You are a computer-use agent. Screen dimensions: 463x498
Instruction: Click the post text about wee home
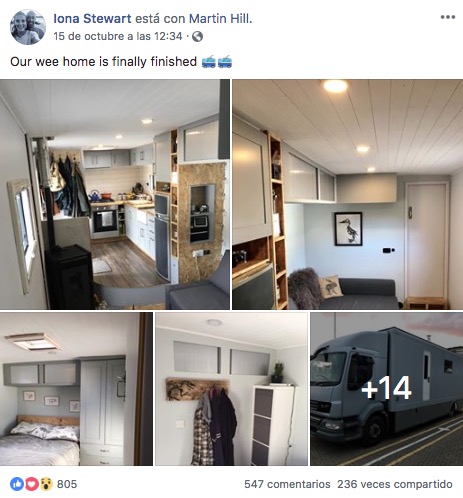click(x=103, y=62)
